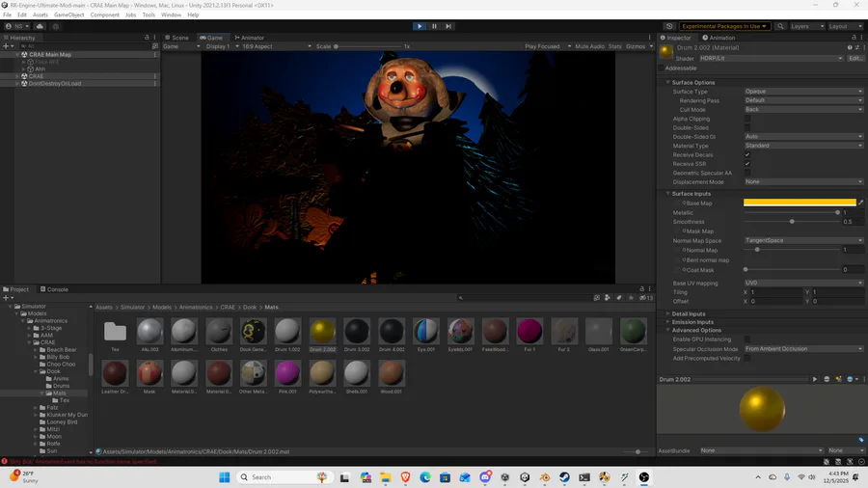Toggle Gizmos in Game view

pyautogui.click(x=636, y=46)
